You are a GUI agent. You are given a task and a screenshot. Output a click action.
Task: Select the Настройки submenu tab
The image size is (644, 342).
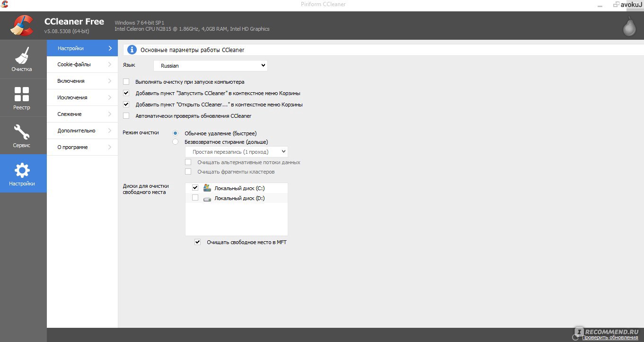(82, 48)
